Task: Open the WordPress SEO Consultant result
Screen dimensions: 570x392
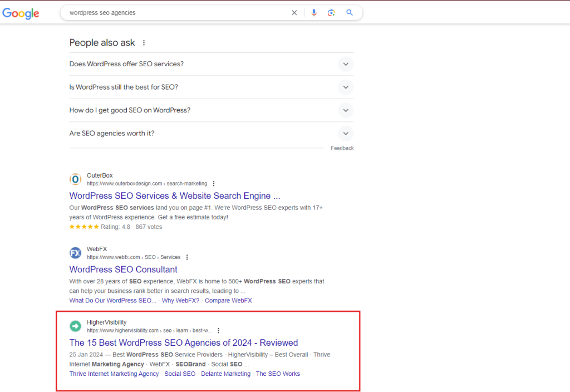Action: [123, 269]
